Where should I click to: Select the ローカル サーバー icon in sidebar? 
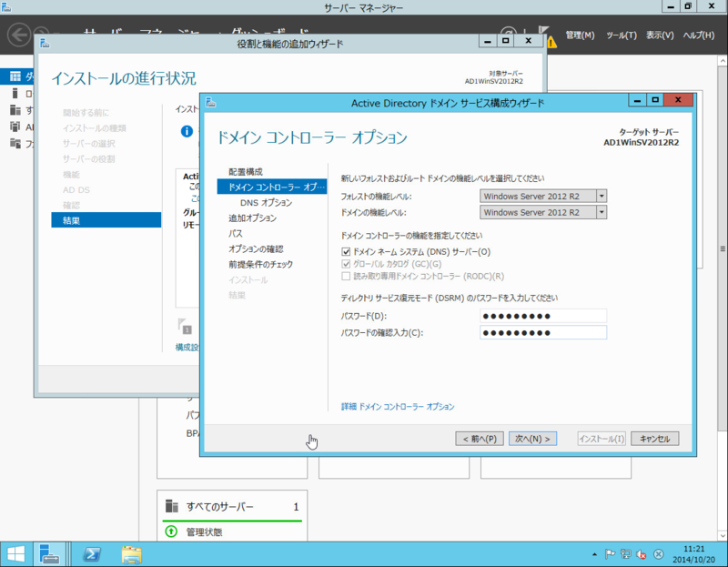15,94
